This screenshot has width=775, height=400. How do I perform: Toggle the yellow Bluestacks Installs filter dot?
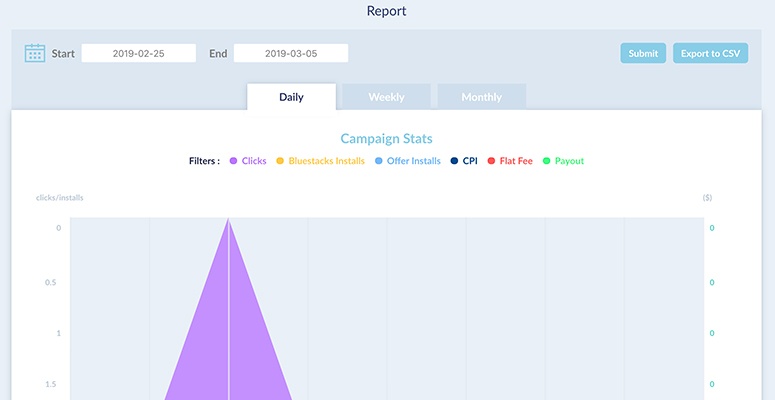(x=280, y=161)
